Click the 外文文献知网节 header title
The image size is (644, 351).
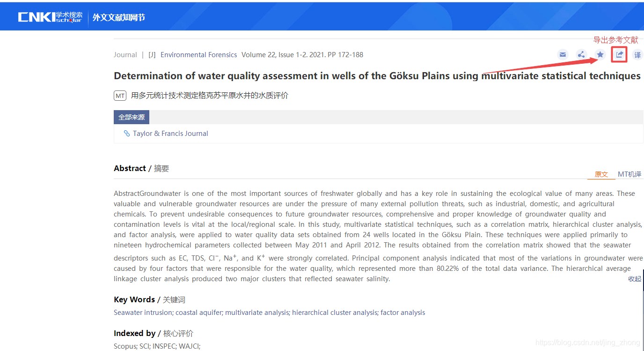pyautogui.click(x=119, y=18)
